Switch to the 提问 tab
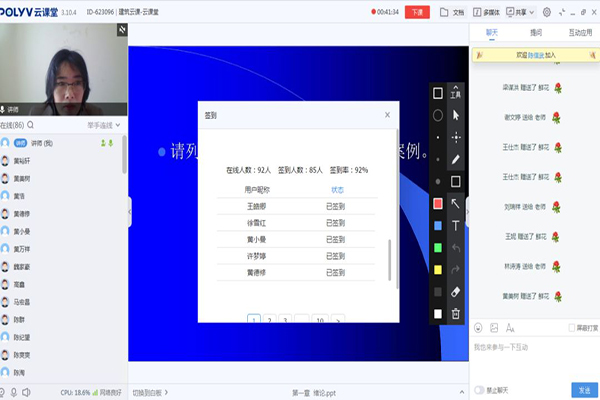The image size is (600, 400). click(x=536, y=32)
